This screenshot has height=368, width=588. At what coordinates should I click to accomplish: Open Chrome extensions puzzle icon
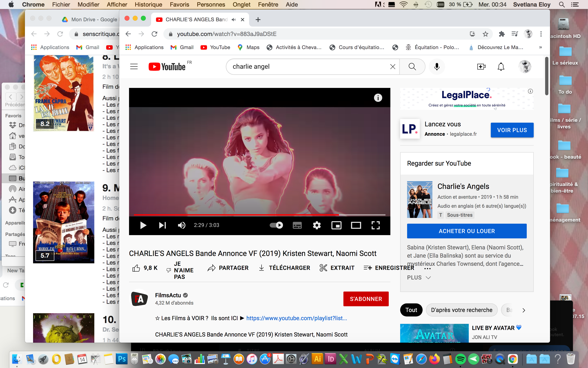(x=502, y=34)
